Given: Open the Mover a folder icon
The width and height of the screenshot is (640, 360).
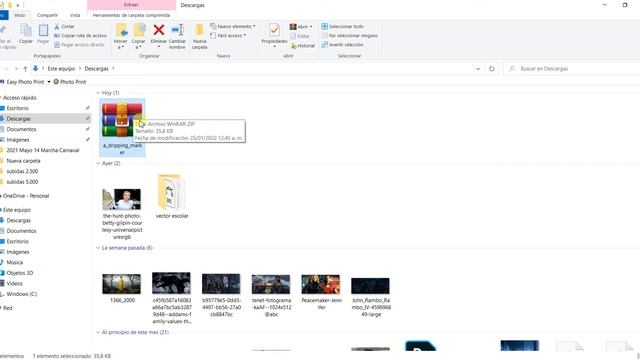Looking at the screenshot, I should coord(121,31).
